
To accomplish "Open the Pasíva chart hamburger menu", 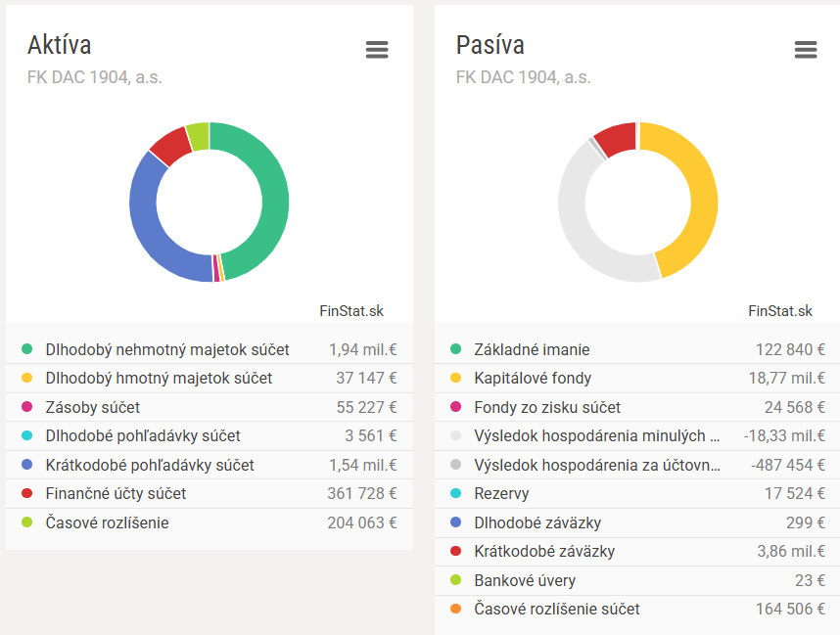I will (806, 50).
